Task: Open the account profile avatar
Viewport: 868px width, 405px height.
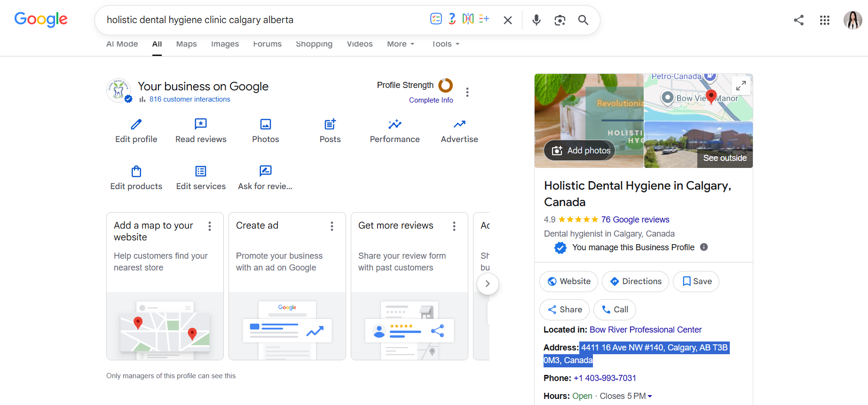Action: [x=852, y=20]
